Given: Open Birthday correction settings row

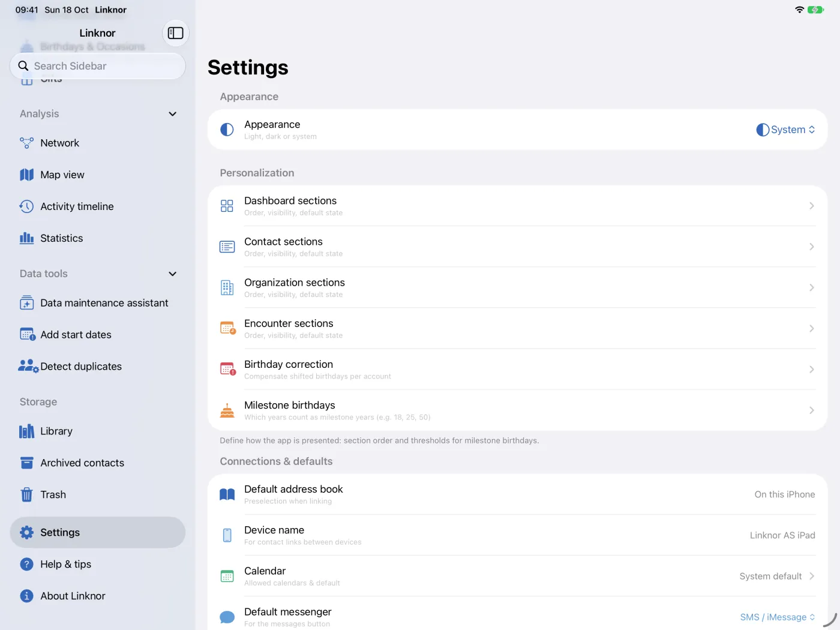Looking at the screenshot, I should [517, 370].
